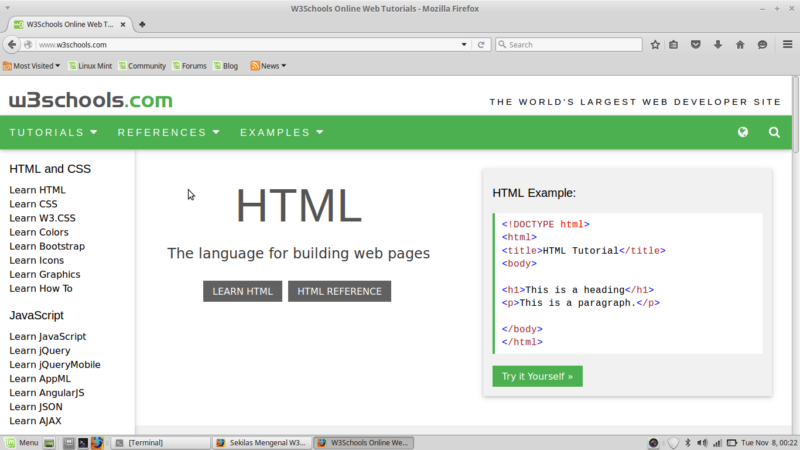This screenshot has height=450, width=800.
Task: Save to Pocket icon in toolbar
Action: point(695,45)
